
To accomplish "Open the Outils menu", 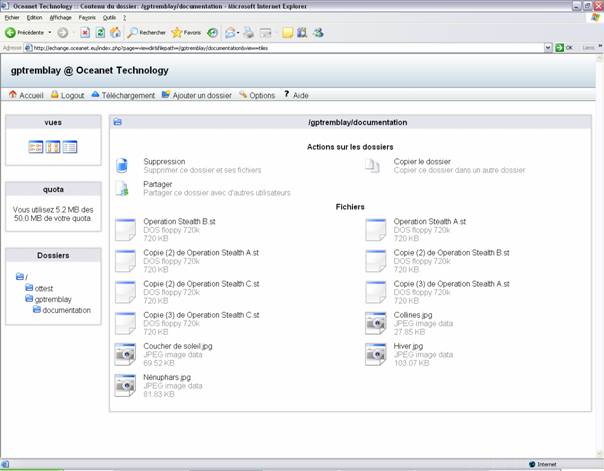I will pyautogui.click(x=109, y=18).
